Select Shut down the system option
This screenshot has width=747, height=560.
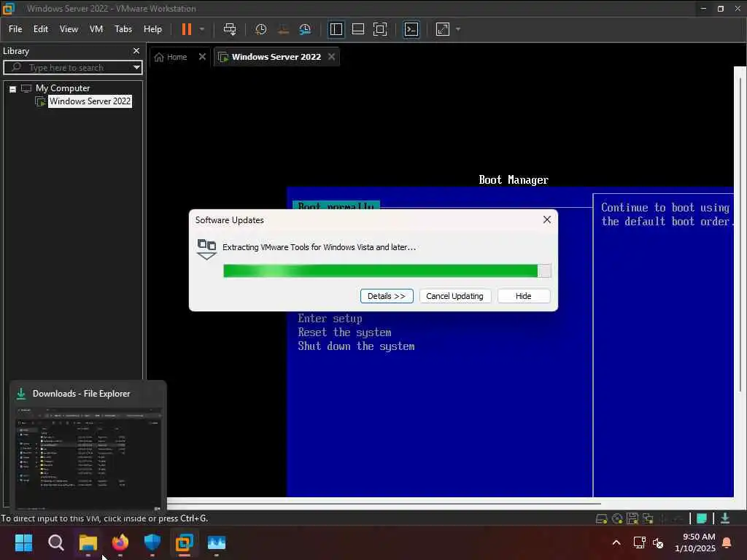point(356,346)
